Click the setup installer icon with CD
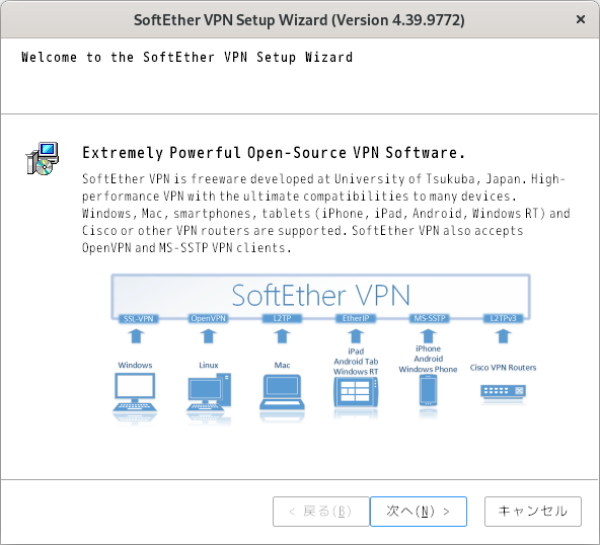The height and width of the screenshot is (545, 600). (42, 159)
